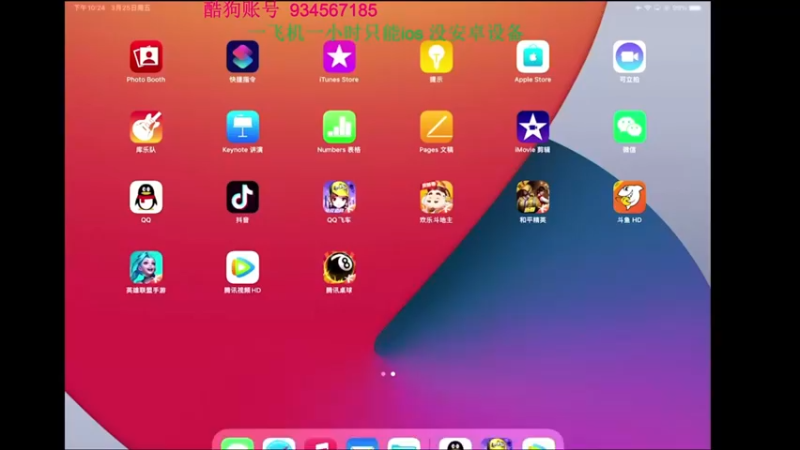Image resolution: width=800 pixels, height=450 pixels.
Task: Tap the first home screen page dot
Action: pos(383,374)
